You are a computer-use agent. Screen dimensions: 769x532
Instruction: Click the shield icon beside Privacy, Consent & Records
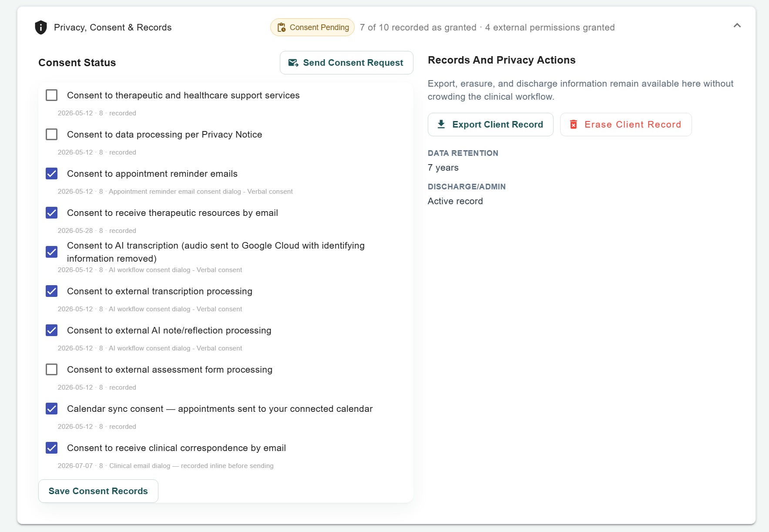41,27
